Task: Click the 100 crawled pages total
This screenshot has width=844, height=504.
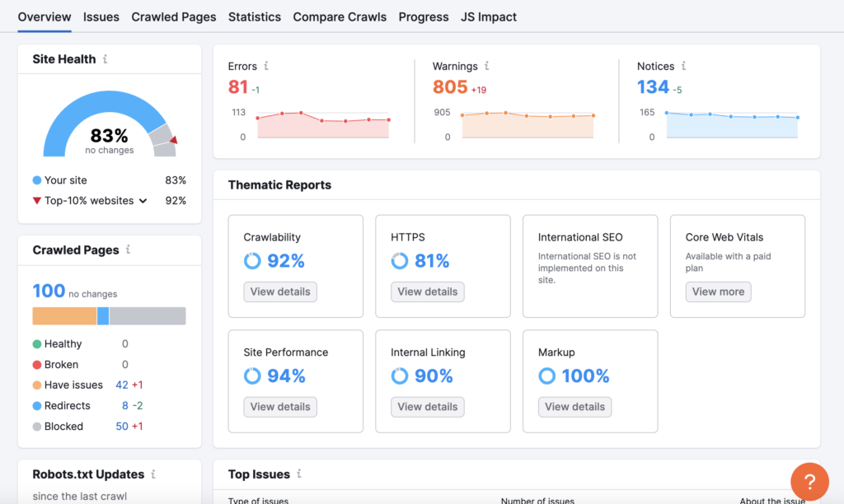Action: click(49, 291)
